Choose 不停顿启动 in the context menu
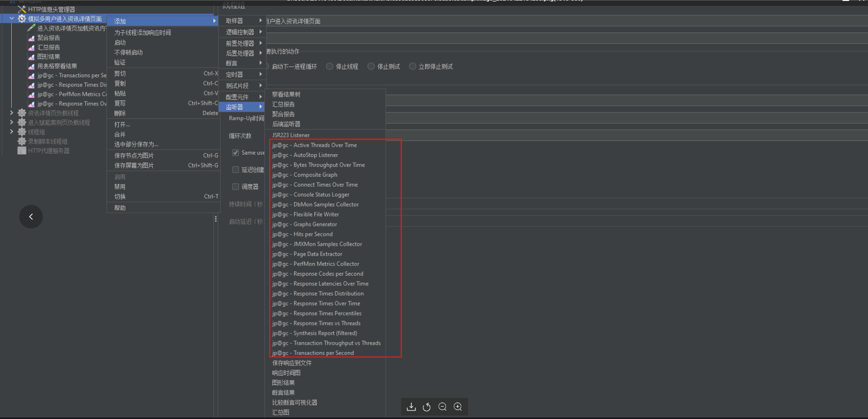The image size is (868, 419). click(164, 52)
